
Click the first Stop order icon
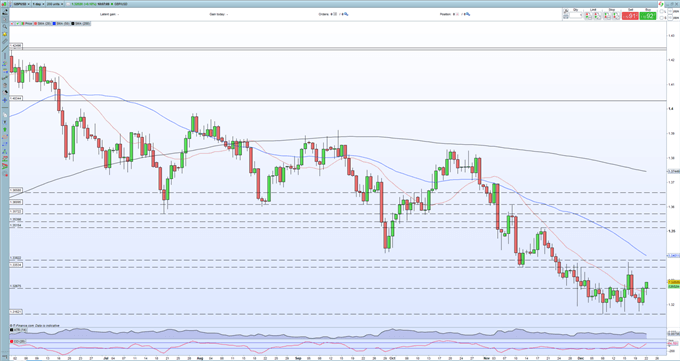[607, 16]
